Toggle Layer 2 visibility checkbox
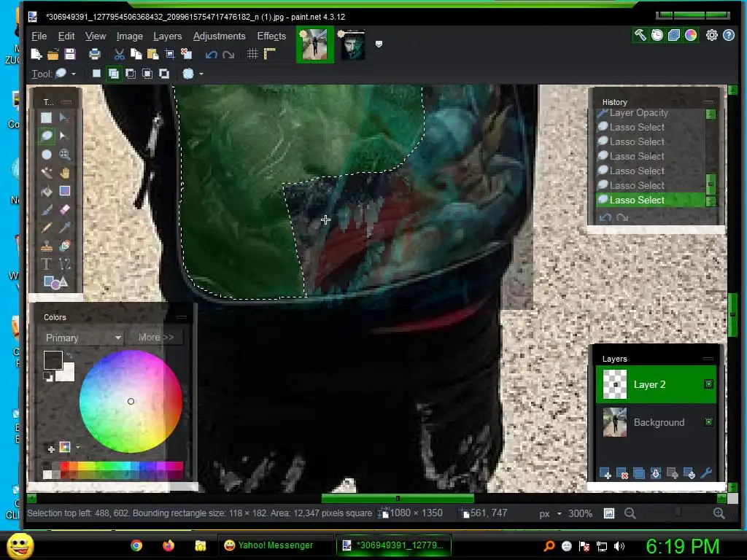The height and width of the screenshot is (560, 747). coord(708,384)
